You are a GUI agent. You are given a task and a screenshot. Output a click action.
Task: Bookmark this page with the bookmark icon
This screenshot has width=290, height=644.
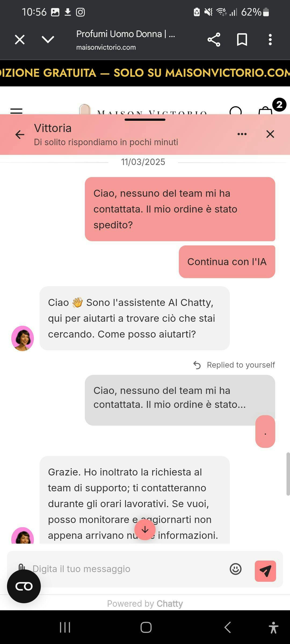[242, 40]
